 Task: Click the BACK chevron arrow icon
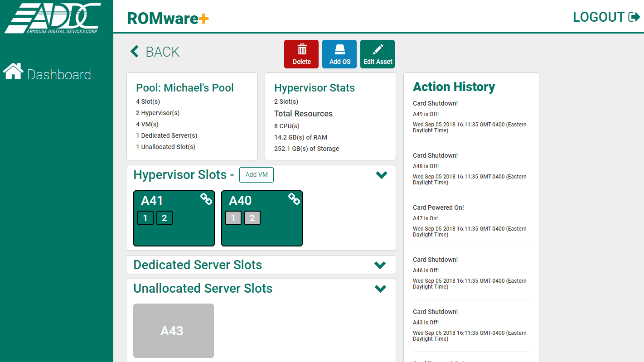point(135,51)
